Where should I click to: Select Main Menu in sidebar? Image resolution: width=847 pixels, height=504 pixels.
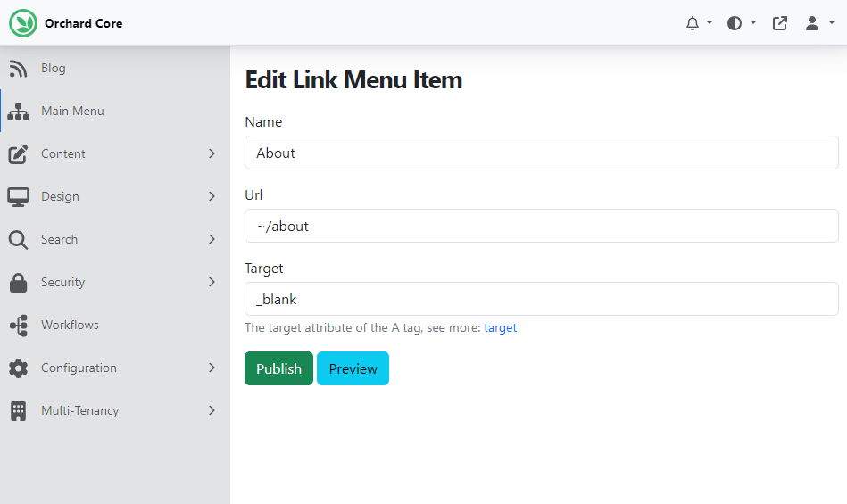(x=72, y=111)
